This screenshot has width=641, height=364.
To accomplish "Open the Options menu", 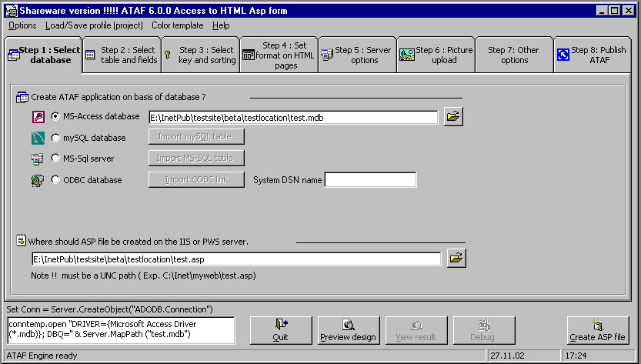I will 22,25.
